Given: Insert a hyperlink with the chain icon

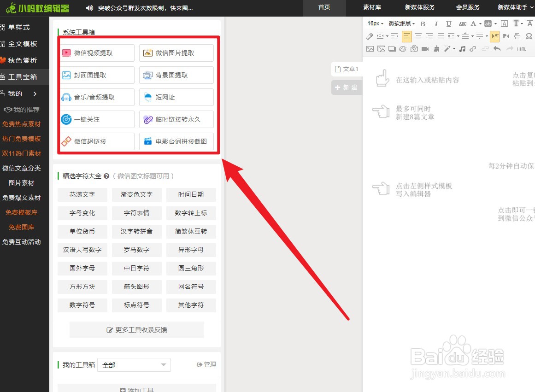Looking at the screenshot, I should (x=473, y=49).
